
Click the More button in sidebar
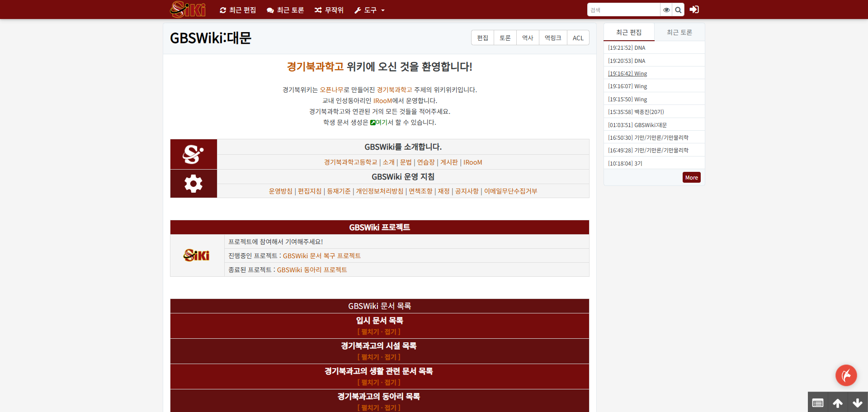(x=691, y=177)
